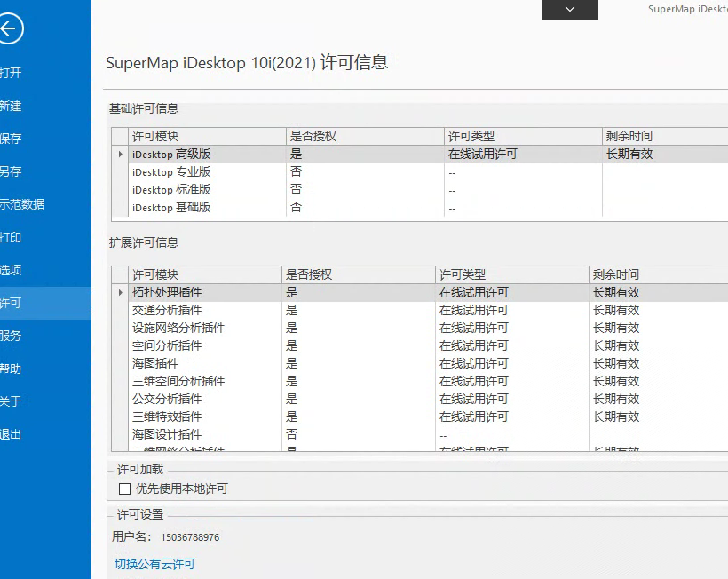Click row arrow beside iDesktop 高级版
The height and width of the screenshot is (579, 728).
pos(120,155)
